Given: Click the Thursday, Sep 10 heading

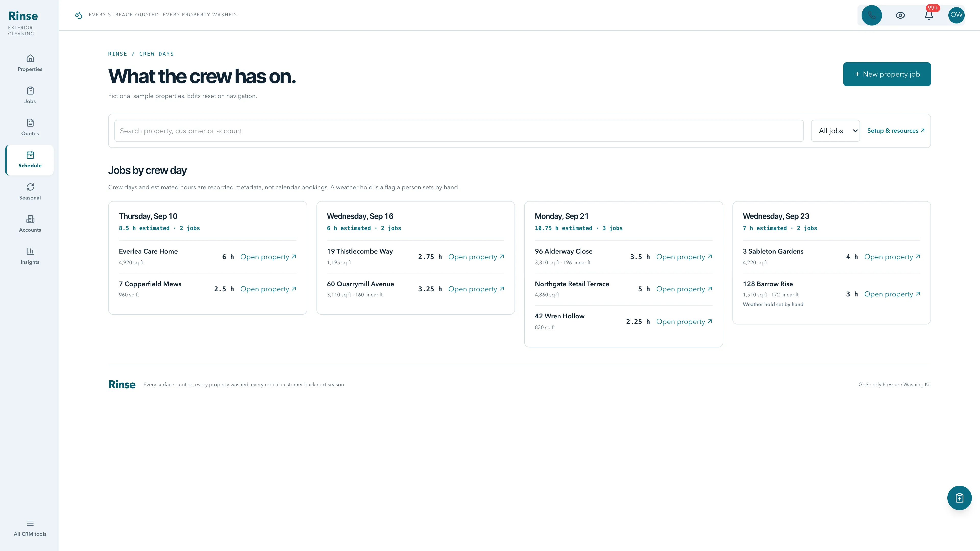Looking at the screenshot, I should pyautogui.click(x=148, y=216).
